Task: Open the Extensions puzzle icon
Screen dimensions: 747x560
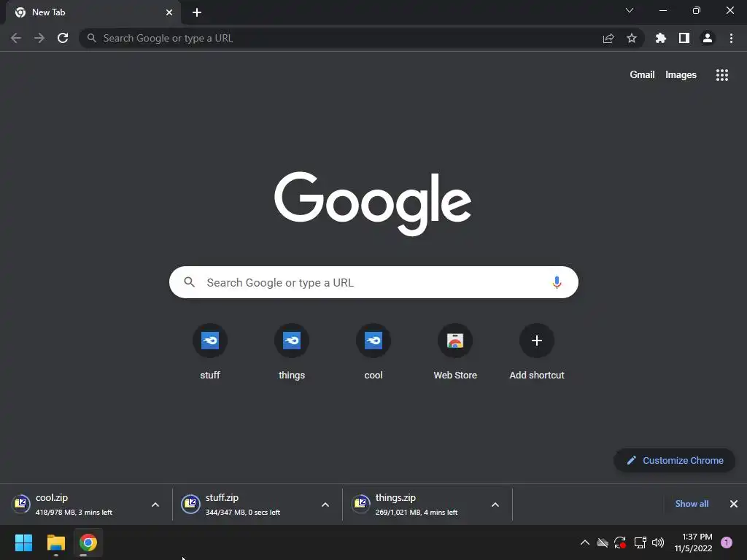Action: pos(661,38)
